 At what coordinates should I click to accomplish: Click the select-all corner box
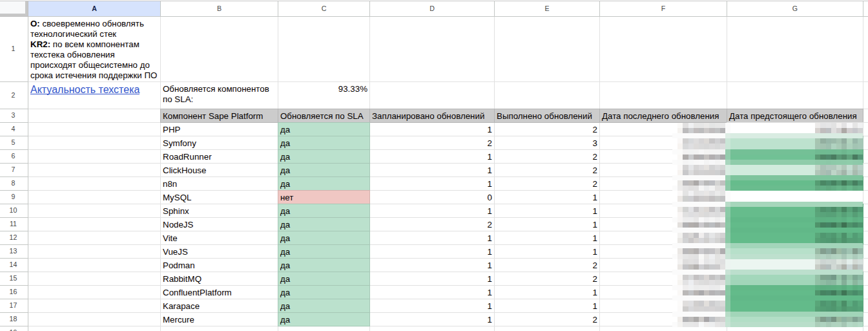[x=14, y=8]
